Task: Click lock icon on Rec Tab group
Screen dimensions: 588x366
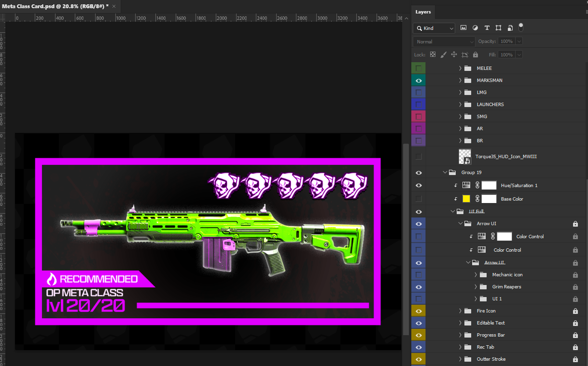Action: (575, 347)
